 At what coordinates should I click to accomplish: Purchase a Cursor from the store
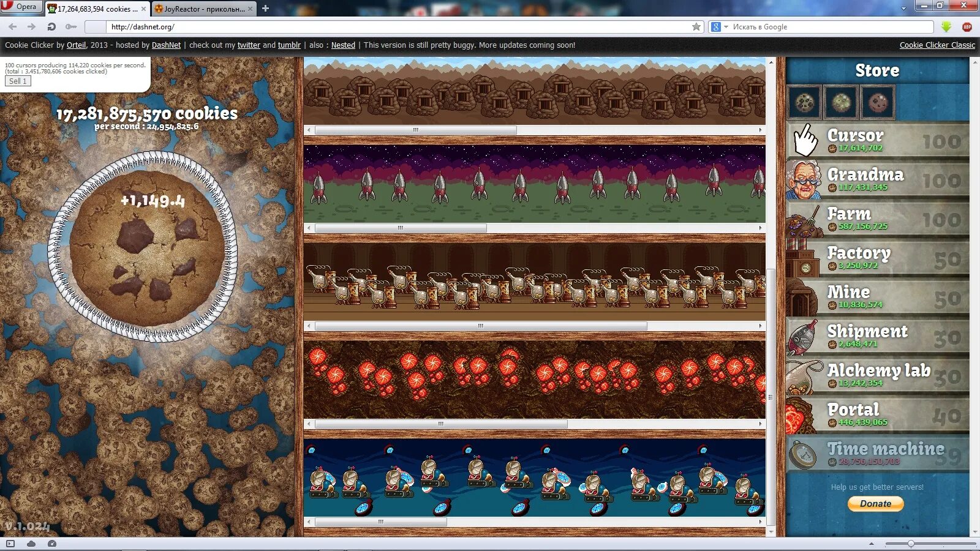click(877, 140)
